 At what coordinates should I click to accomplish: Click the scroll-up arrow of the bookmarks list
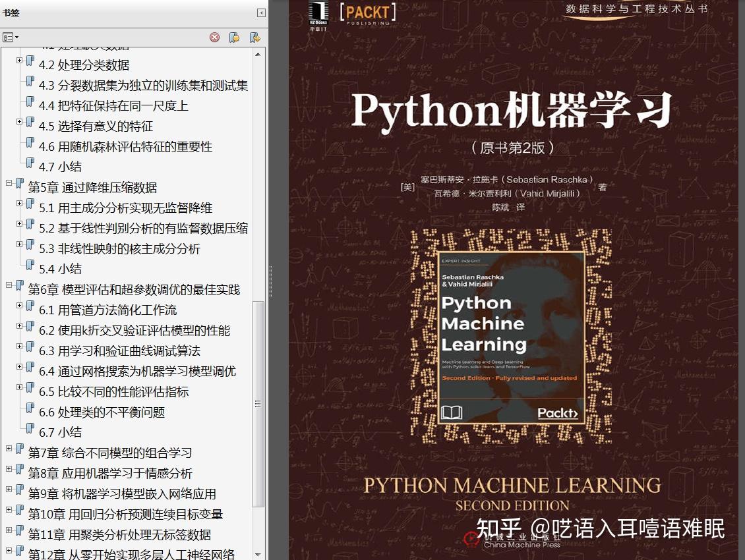(258, 55)
